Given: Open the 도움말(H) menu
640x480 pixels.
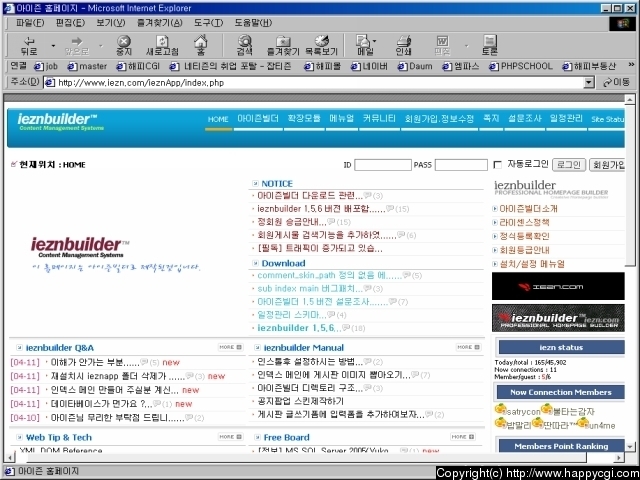Looking at the screenshot, I should click(x=253, y=23).
